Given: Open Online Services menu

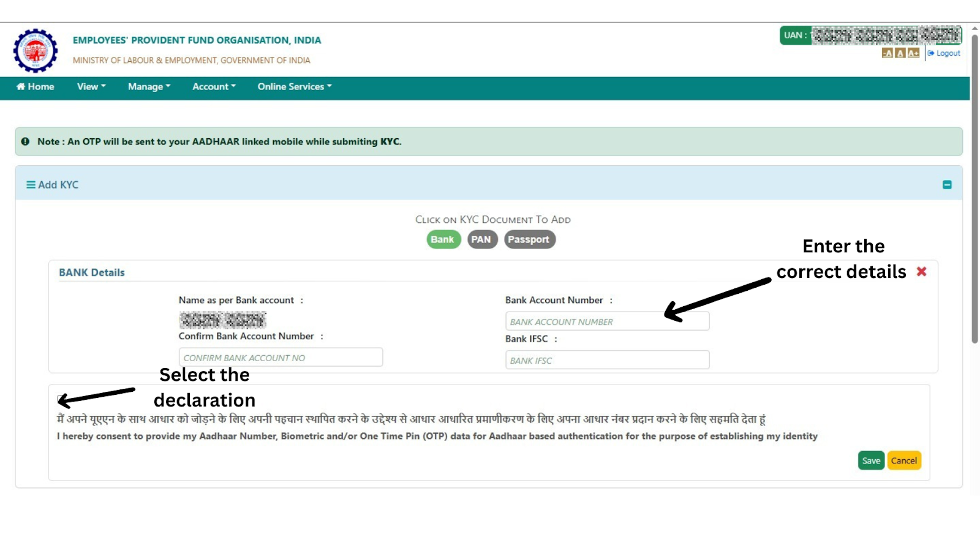Looking at the screenshot, I should click(x=295, y=87).
